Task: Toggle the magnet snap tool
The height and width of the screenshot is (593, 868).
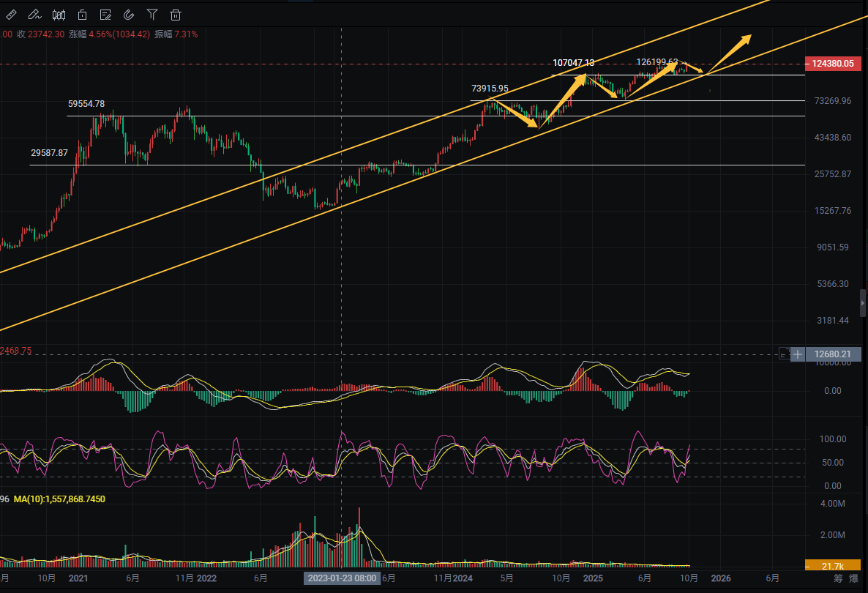Action: pos(128,15)
